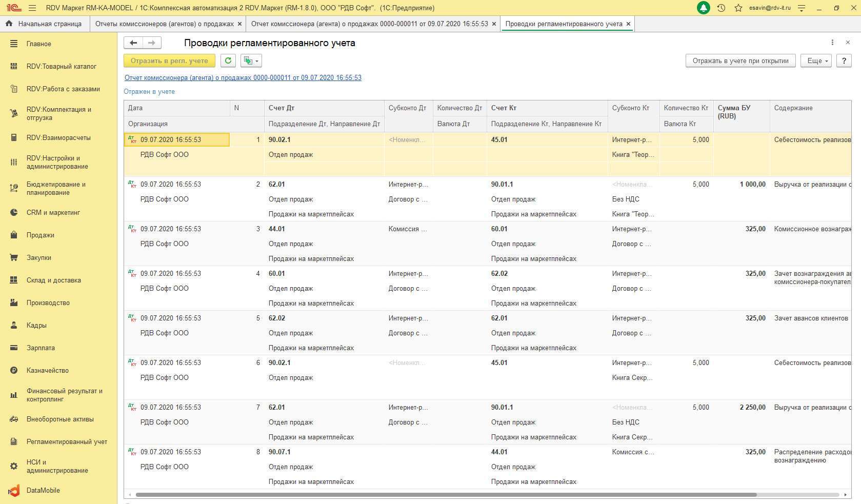Image resolution: width=861 pixels, height=504 pixels.
Task: Open the history clock icon
Action: click(721, 8)
